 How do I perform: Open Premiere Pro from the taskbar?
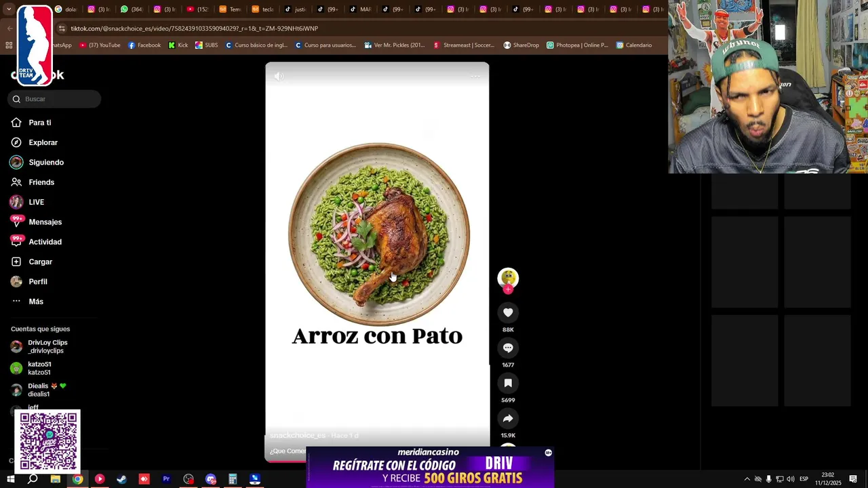166,479
